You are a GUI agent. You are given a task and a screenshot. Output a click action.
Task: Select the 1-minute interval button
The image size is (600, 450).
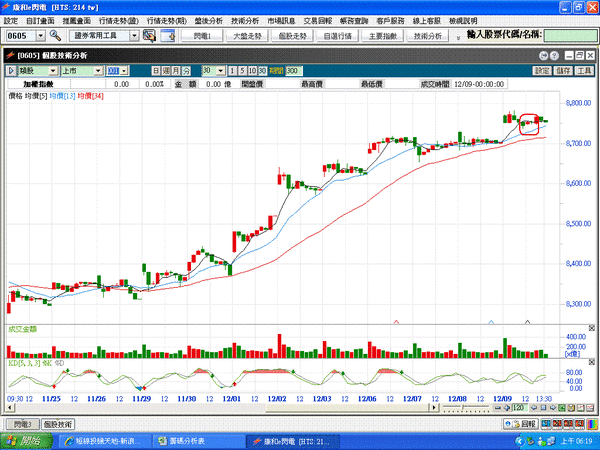pyautogui.click(x=233, y=71)
